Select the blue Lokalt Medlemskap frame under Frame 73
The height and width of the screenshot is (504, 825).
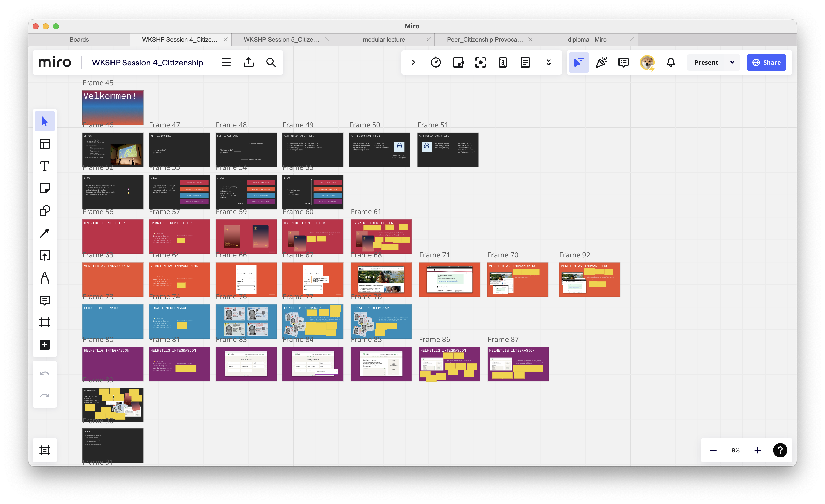pyautogui.click(x=113, y=321)
